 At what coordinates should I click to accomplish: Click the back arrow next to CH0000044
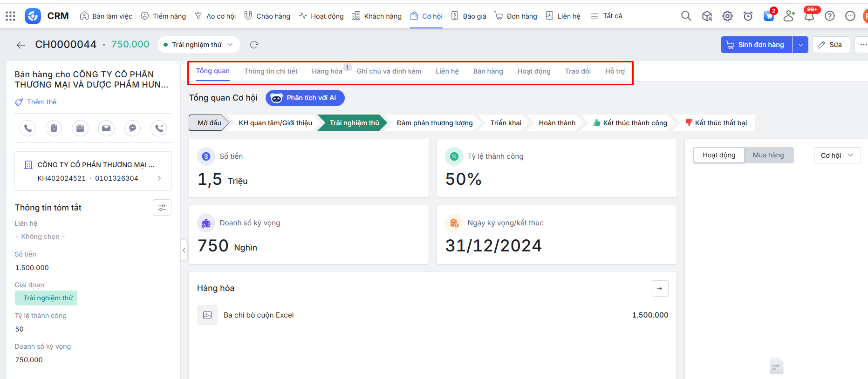click(x=21, y=45)
